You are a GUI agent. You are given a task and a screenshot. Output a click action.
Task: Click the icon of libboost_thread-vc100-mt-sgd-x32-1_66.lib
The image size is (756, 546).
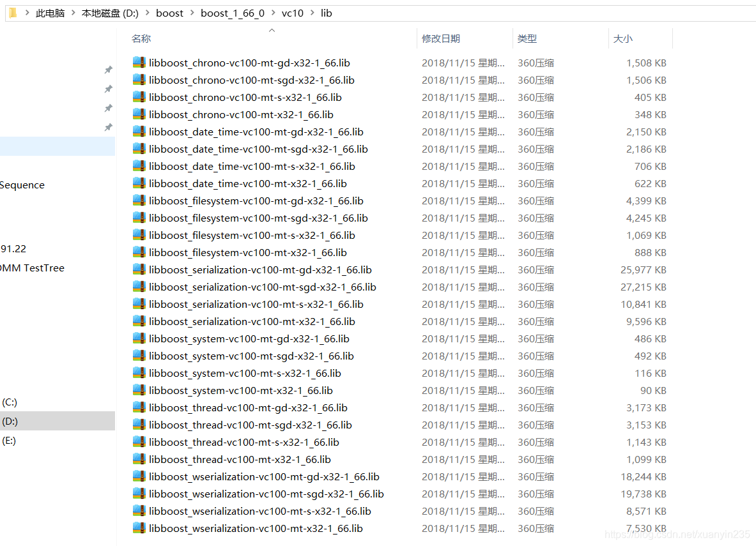click(139, 425)
